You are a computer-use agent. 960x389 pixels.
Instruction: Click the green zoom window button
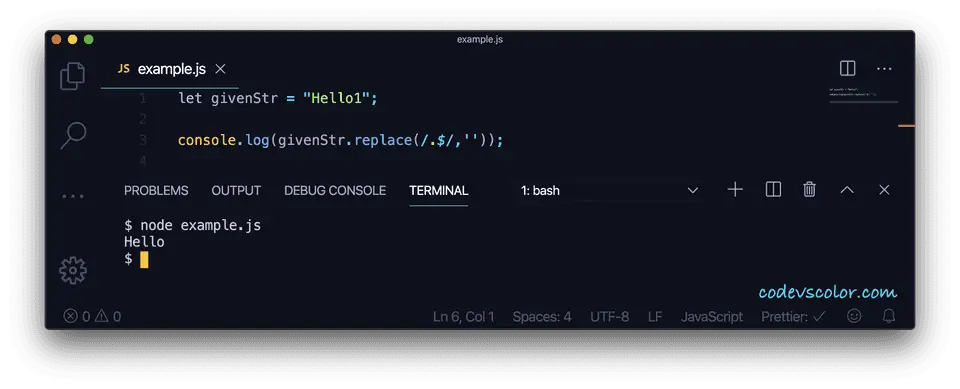point(88,39)
